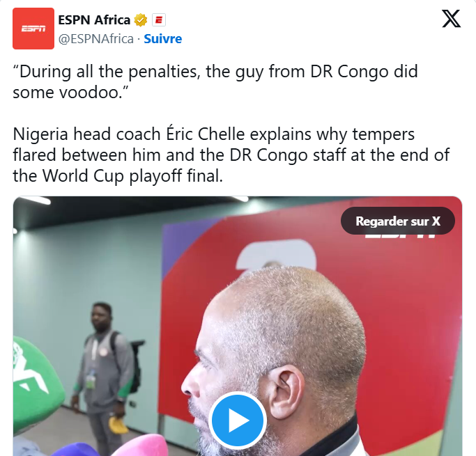Follow the account via Suivre

tap(162, 39)
